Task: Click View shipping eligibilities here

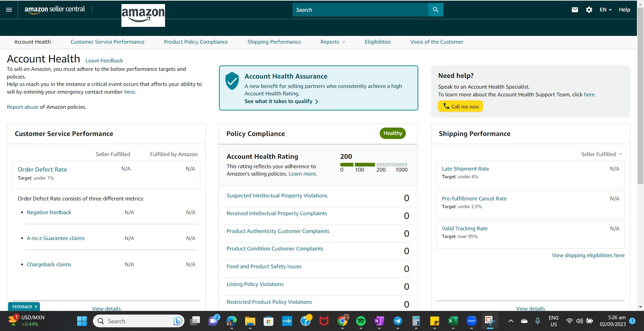Action: 588,255
